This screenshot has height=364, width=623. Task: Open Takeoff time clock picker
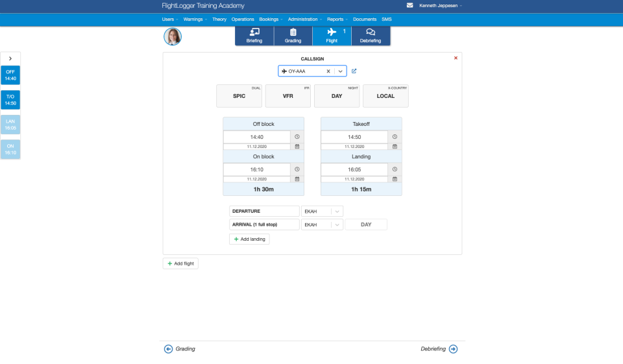click(395, 137)
